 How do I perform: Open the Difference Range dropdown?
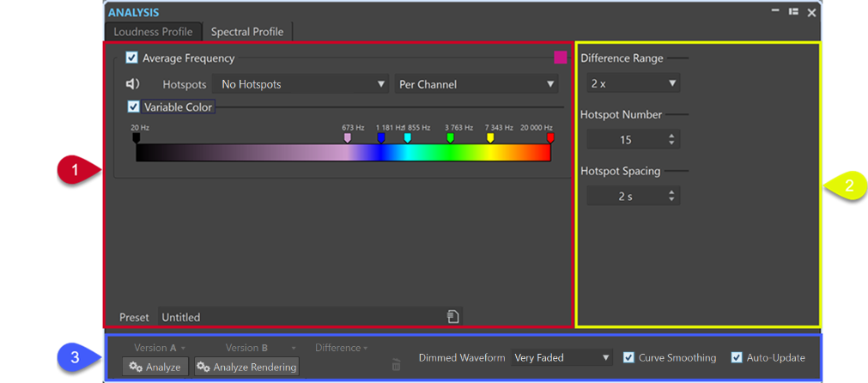coord(634,83)
